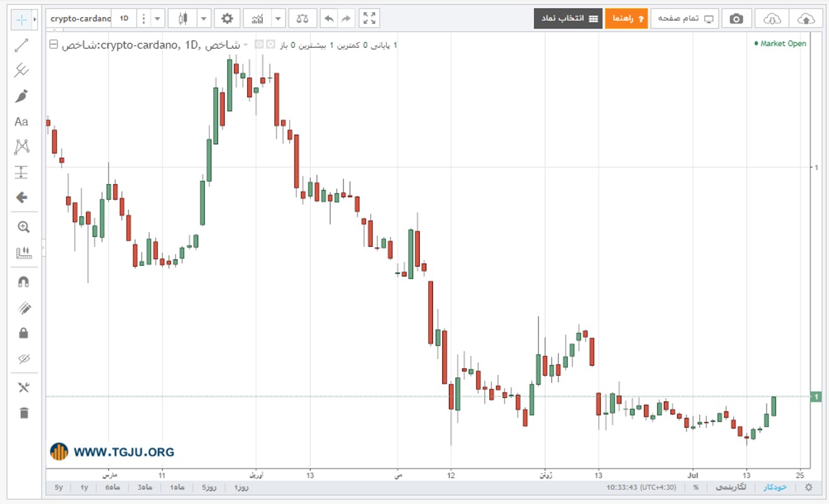
Task: Save the chart via cloud upload icon
Action: tap(806, 18)
